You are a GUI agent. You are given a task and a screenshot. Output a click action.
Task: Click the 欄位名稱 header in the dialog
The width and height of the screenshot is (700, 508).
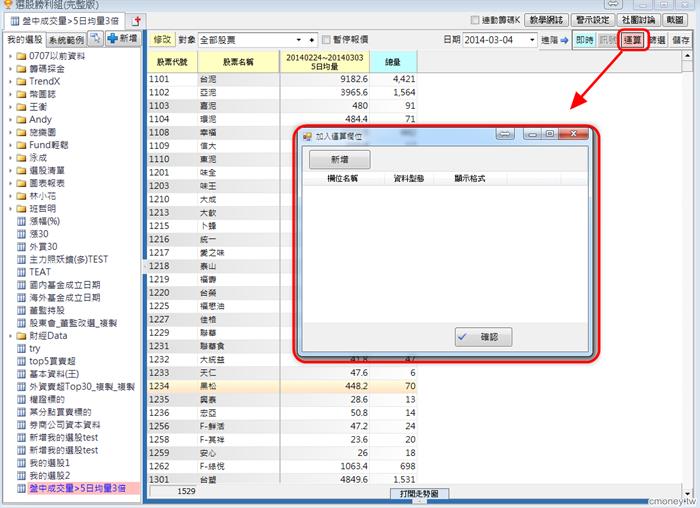(342, 179)
